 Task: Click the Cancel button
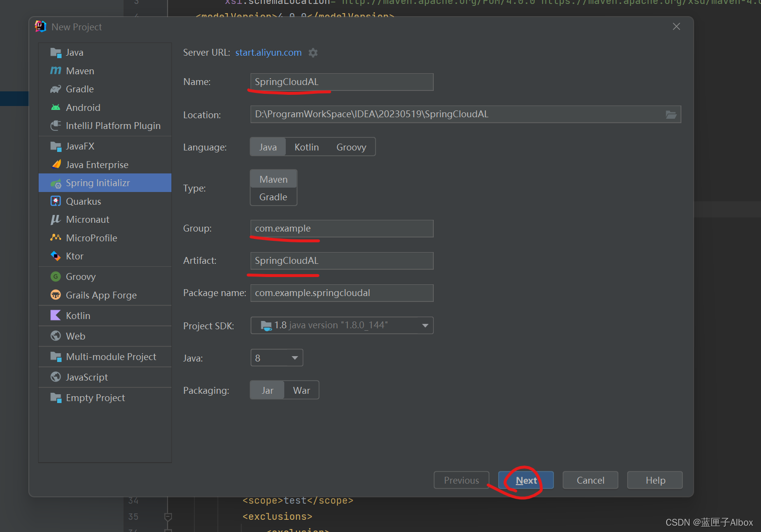click(x=591, y=480)
